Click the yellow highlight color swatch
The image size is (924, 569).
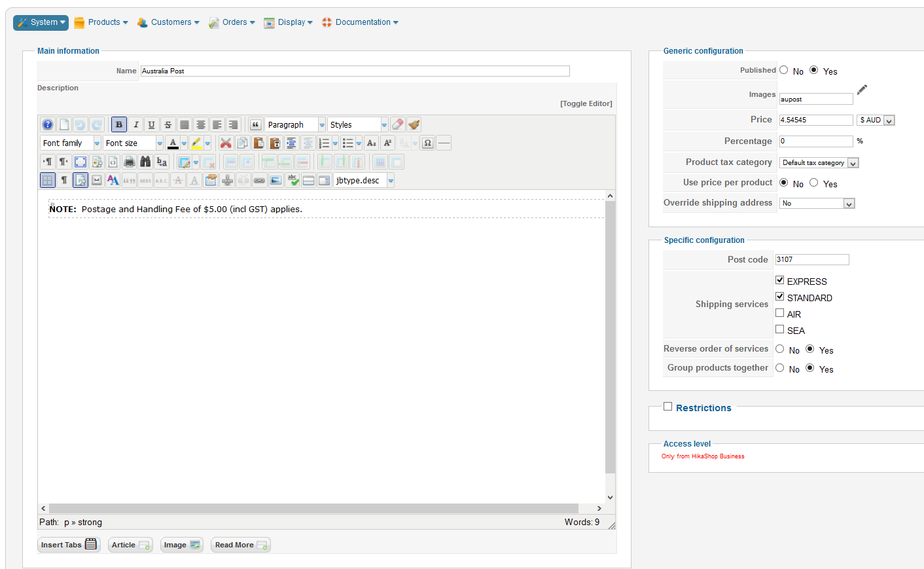point(196,143)
